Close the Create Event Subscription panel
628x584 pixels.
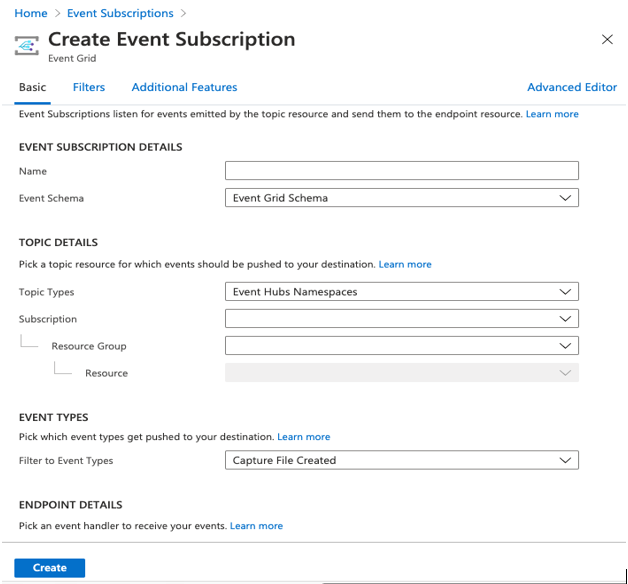pos(607,39)
